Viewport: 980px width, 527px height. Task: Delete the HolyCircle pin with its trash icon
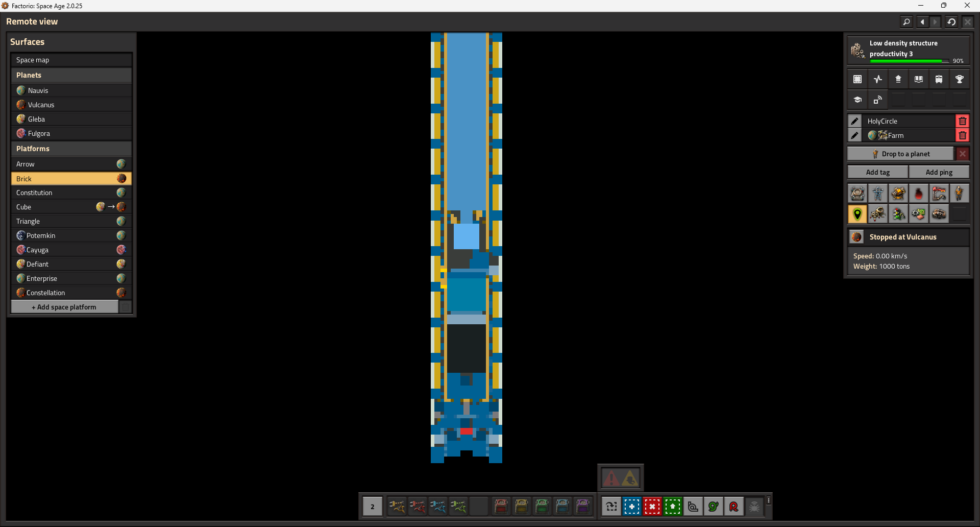962,121
